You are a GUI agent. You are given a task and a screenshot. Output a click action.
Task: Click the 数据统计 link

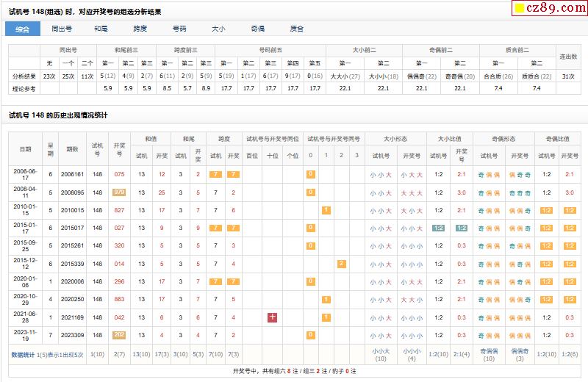23,355
